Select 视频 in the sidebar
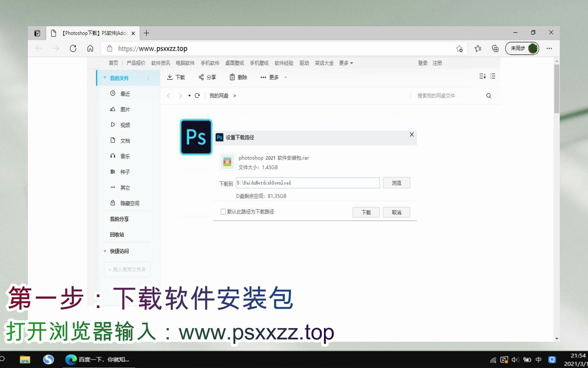Viewport: 588px width, 368px height. [x=125, y=125]
